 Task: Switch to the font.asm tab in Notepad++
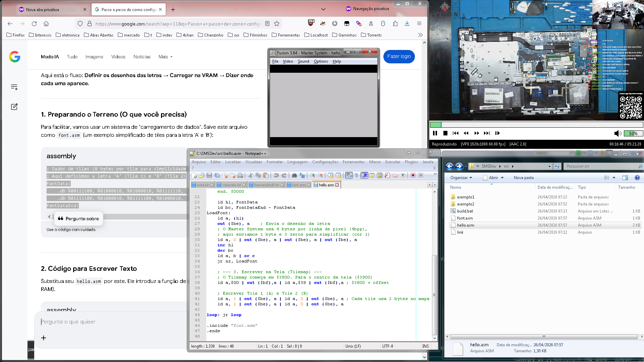pos(299,185)
